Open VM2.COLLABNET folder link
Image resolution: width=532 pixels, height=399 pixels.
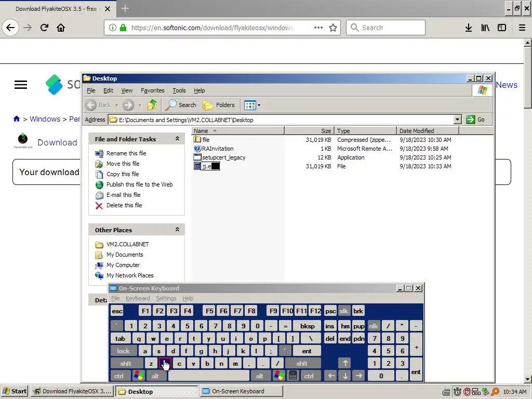coord(128,244)
